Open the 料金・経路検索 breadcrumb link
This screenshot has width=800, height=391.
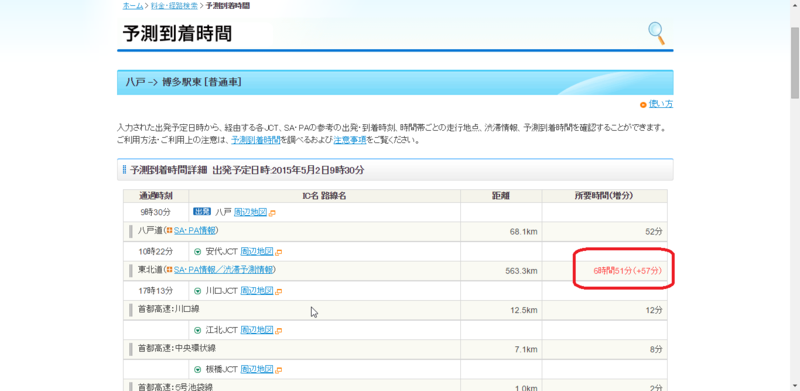click(173, 6)
